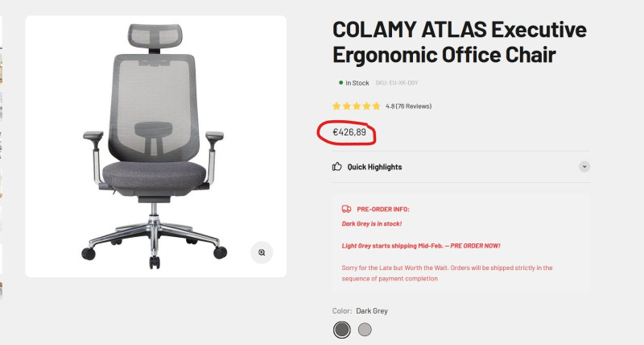Select the Dark Grey color swatch
644x345 pixels.
pos(342,330)
